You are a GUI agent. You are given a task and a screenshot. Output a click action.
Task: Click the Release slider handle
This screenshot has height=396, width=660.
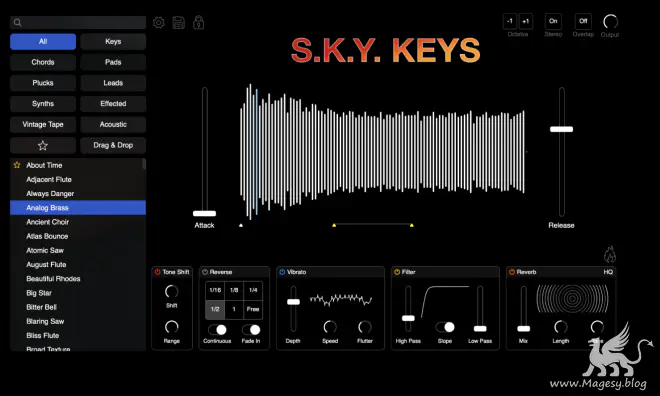[562, 129]
